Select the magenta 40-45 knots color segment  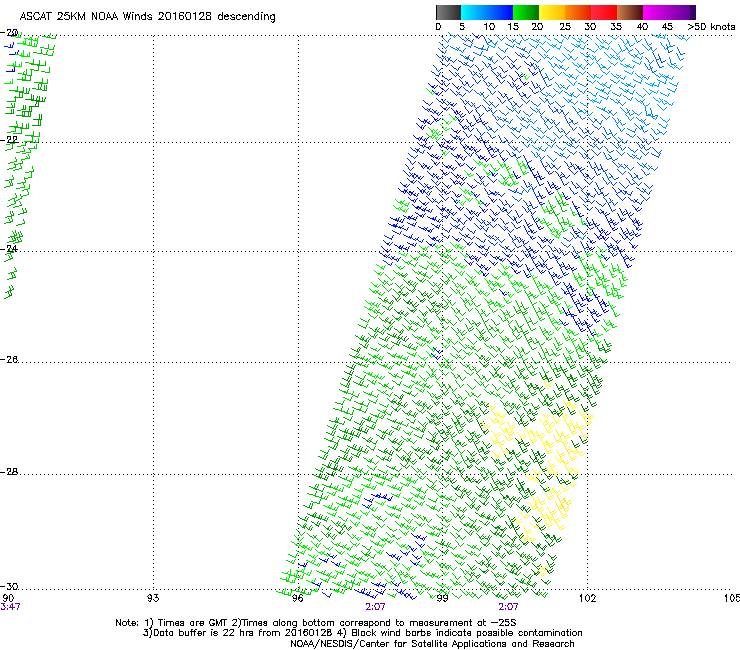coord(656,12)
